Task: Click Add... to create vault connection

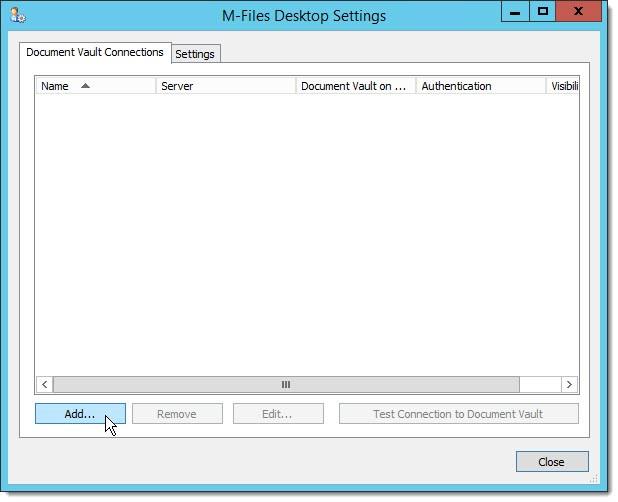Action: [80, 414]
